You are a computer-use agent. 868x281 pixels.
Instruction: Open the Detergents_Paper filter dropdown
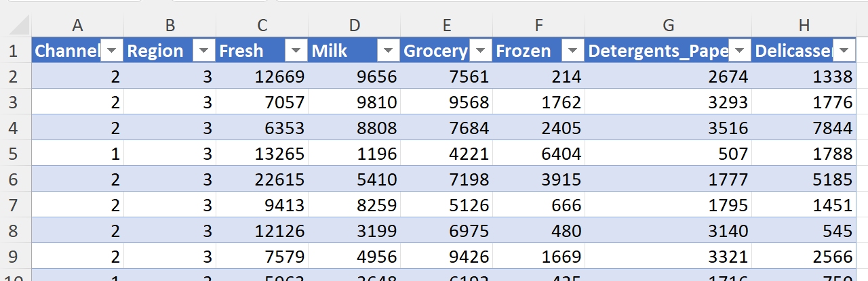coord(741,51)
